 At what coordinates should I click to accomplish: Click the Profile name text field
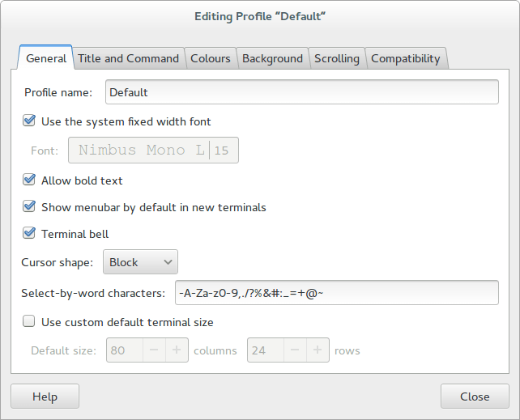pyautogui.click(x=301, y=92)
